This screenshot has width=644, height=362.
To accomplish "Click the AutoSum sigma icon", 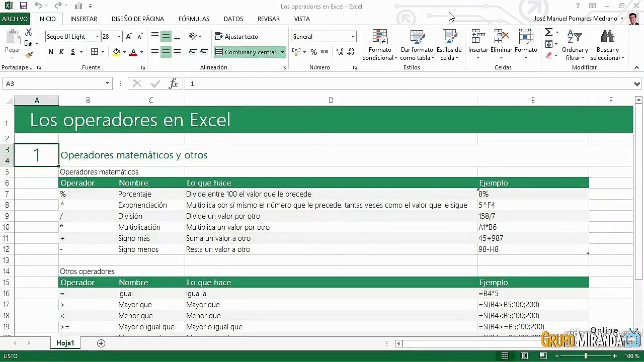I will point(549,32).
